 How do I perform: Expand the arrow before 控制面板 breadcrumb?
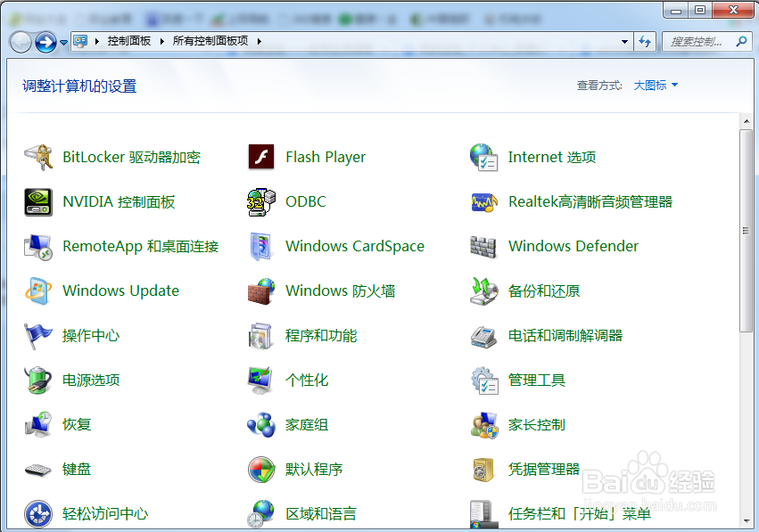[x=97, y=42]
